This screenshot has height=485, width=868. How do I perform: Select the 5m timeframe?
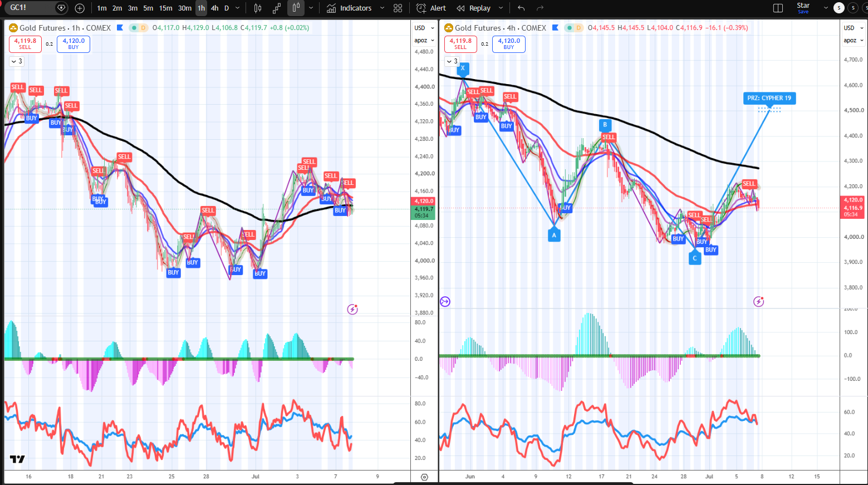pyautogui.click(x=148, y=8)
